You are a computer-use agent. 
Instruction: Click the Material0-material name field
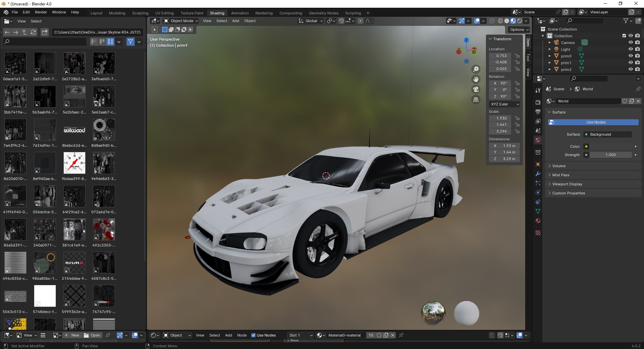coord(345,335)
